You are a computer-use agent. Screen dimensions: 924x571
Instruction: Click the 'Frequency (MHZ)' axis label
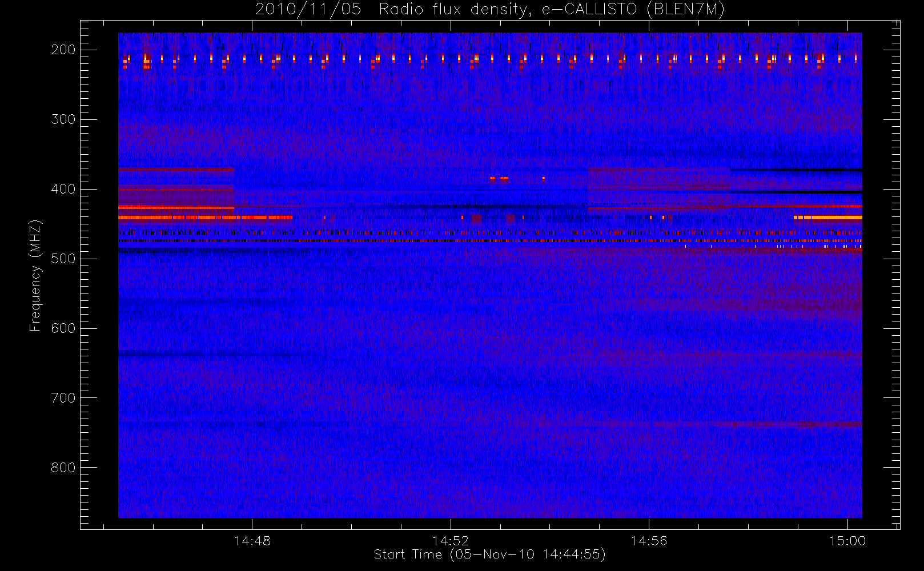click(35, 275)
